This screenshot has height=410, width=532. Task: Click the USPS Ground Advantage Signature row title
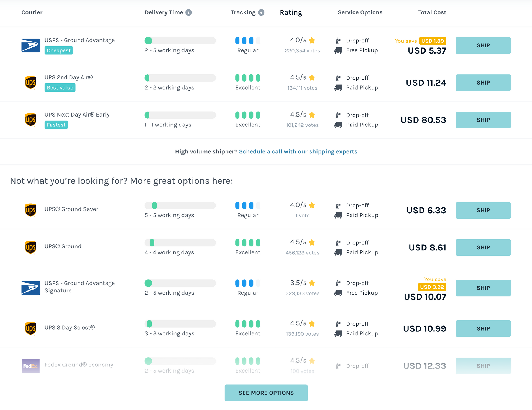click(80, 287)
